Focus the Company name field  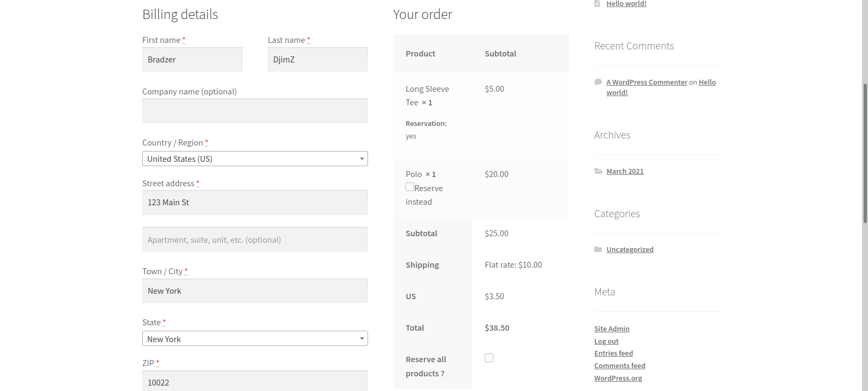pyautogui.click(x=255, y=111)
